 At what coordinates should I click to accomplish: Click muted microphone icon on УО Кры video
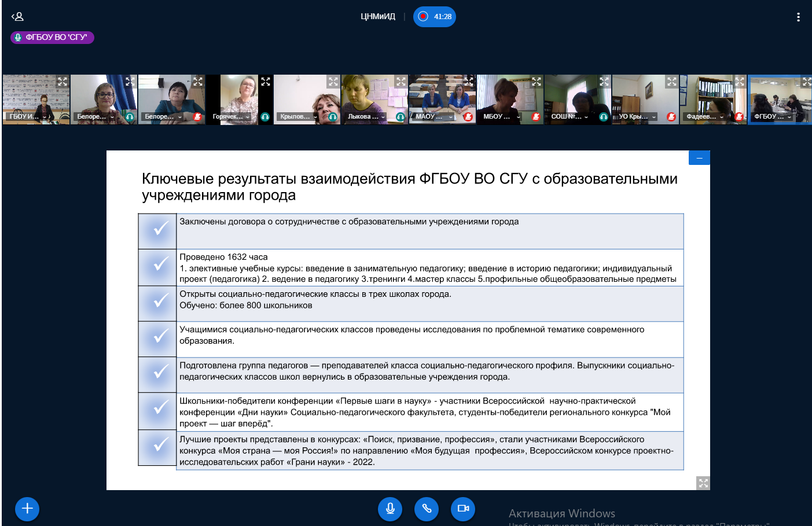pyautogui.click(x=671, y=117)
